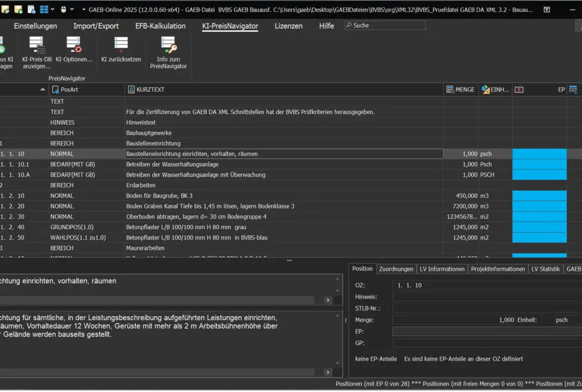Click the KURZTEXT column header icon
Screen dimensions: 582x392
click(131, 89)
